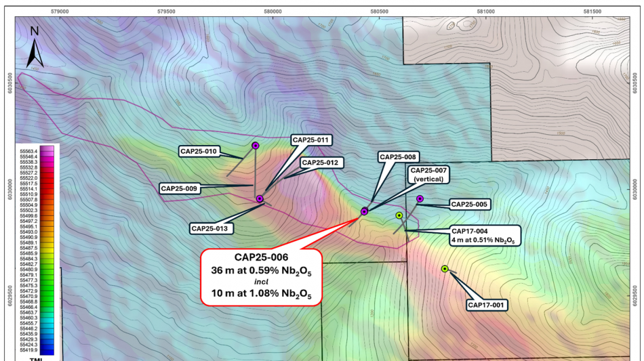Select the CAP25-006 purple drill collar marker

pyautogui.click(x=365, y=211)
